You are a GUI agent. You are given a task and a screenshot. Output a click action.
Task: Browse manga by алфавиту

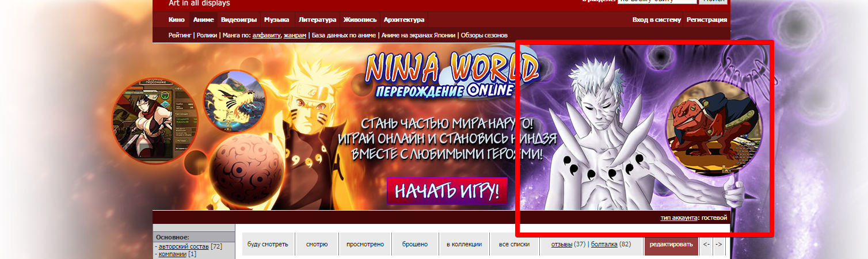[267, 35]
